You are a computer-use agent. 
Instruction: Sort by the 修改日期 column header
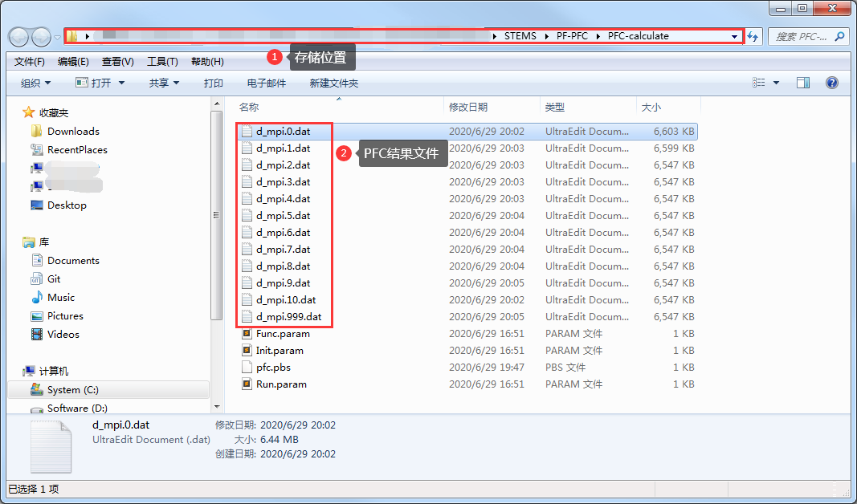click(468, 107)
